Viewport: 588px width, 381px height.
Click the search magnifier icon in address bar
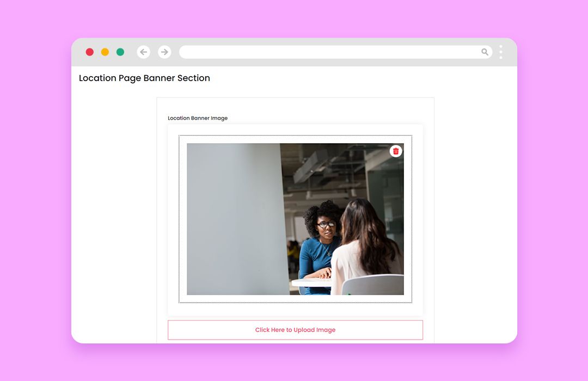pyautogui.click(x=485, y=52)
